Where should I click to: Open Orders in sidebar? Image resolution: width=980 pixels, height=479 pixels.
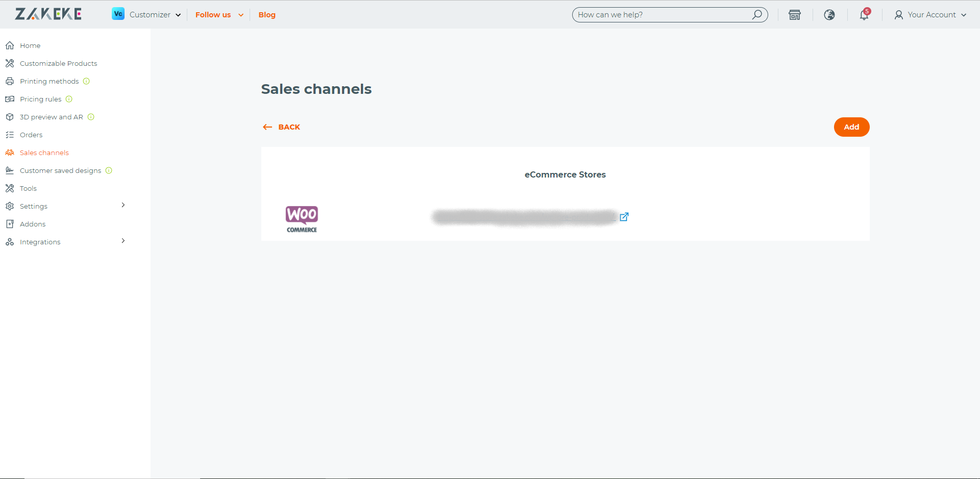click(31, 135)
